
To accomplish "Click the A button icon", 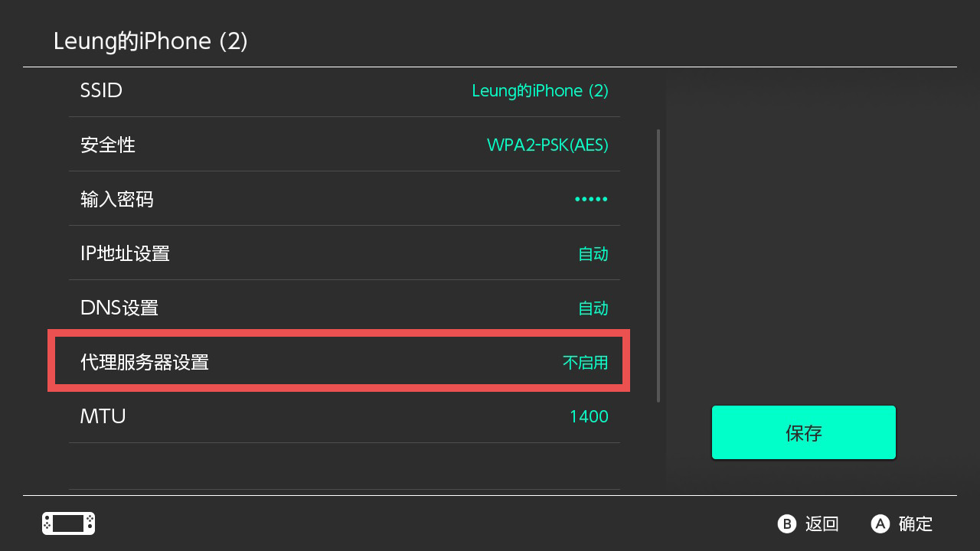I will click(880, 523).
